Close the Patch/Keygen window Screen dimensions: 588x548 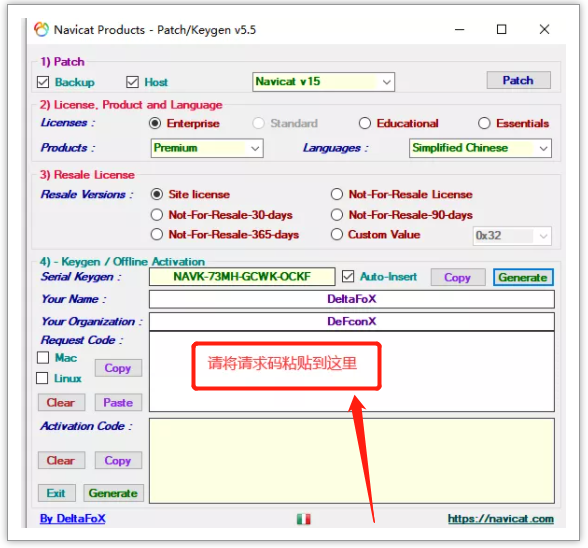click(x=544, y=29)
